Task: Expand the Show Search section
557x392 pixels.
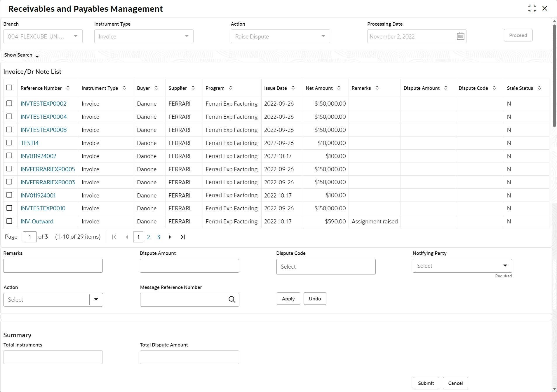Action: click(x=21, y=55)
